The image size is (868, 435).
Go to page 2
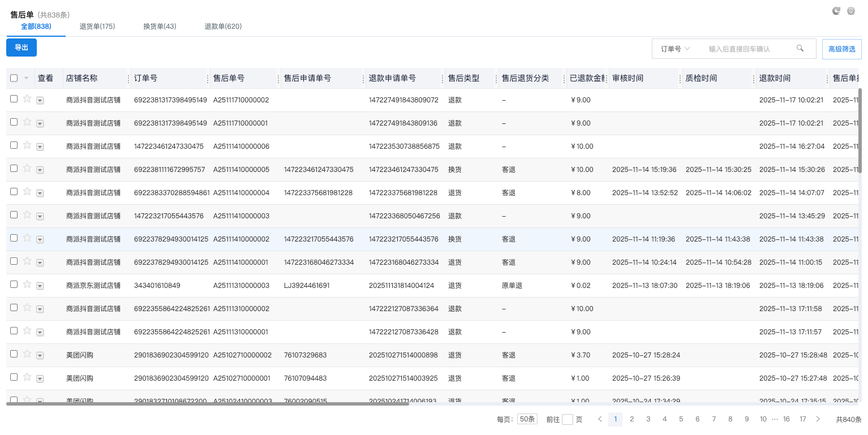(x=632, y=419)
